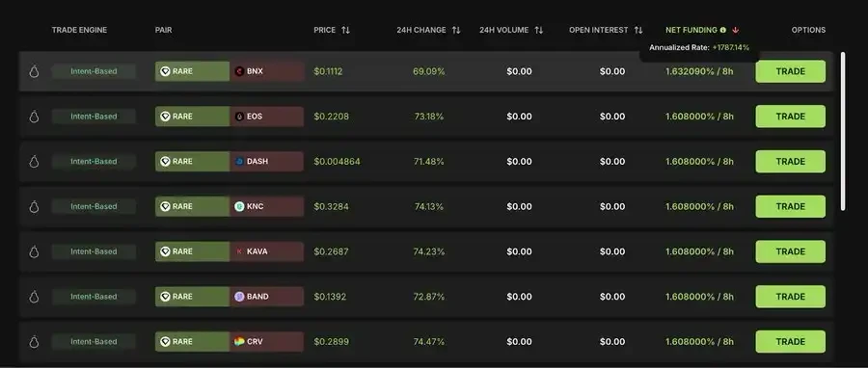Image resolution: width=868 pixels, height=368 pixels.
Task: Click the red Net Funding sort arrow
Action: point(735,31)
